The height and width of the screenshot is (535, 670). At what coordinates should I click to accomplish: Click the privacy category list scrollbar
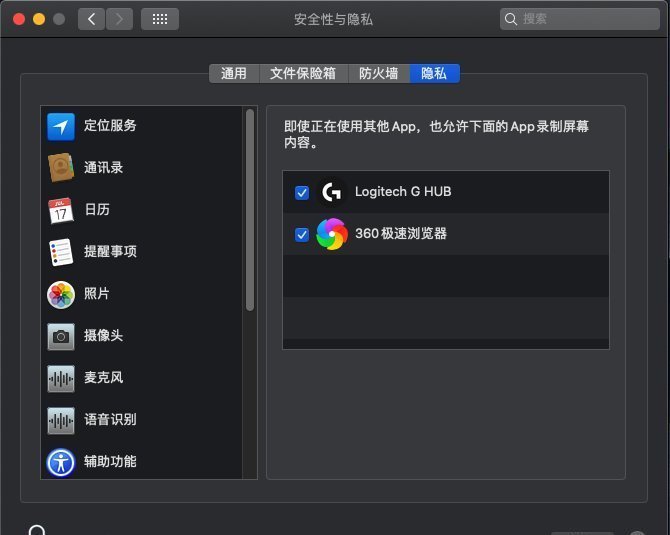coord(250,210)
